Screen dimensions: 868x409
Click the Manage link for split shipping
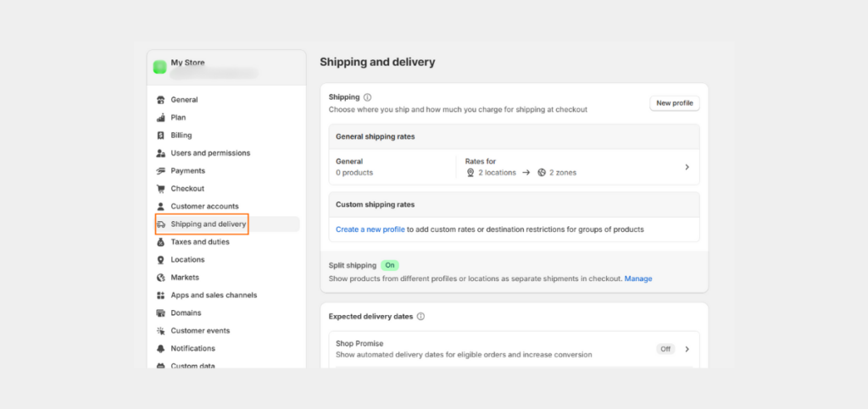tap(638, 279)
